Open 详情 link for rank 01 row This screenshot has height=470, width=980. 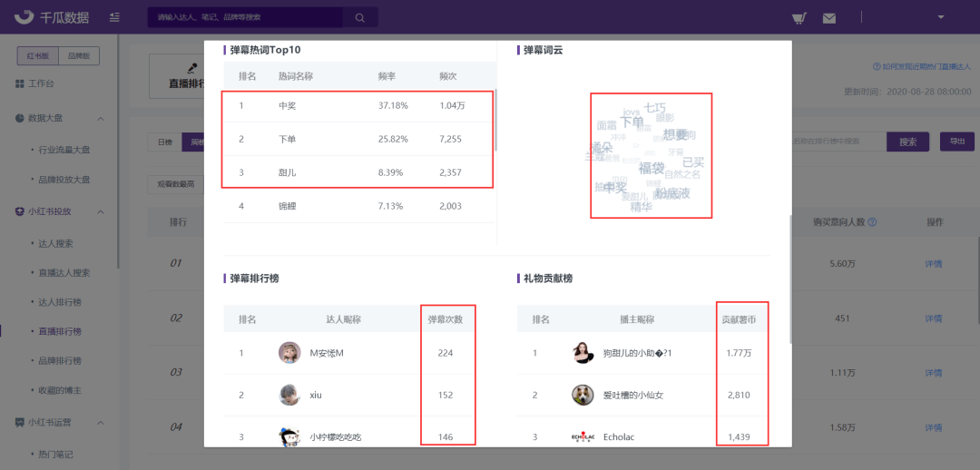coord(933,264)
